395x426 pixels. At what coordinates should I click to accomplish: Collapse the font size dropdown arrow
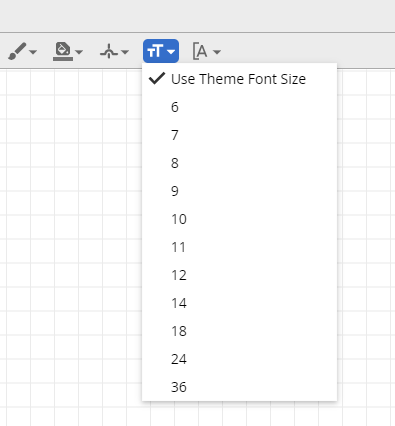[171, 52]
